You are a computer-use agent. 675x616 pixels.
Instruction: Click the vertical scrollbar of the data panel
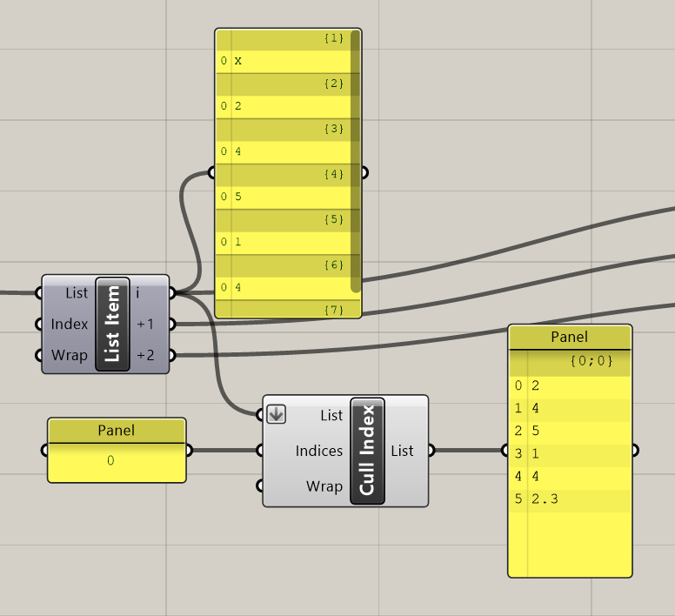point(355,161)
